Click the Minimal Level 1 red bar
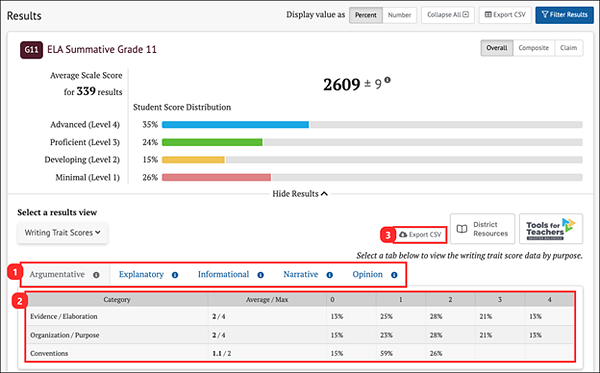This screenshot has height=373, width=600. [x=217, y=178]
